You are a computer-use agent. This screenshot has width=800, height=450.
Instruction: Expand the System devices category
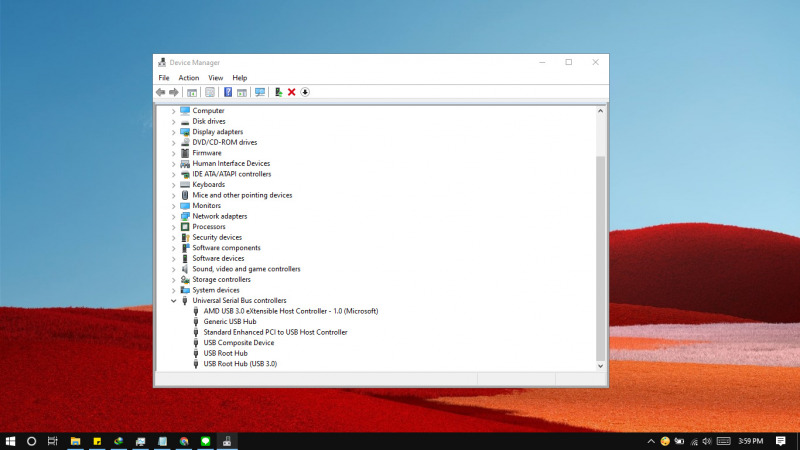point(173,290)
